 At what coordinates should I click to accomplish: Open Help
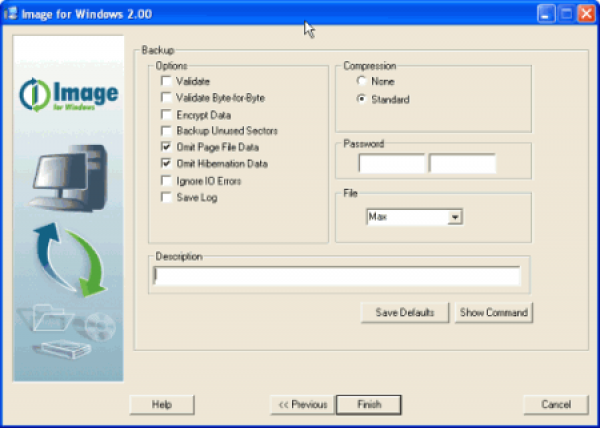(x=162, y=405)
